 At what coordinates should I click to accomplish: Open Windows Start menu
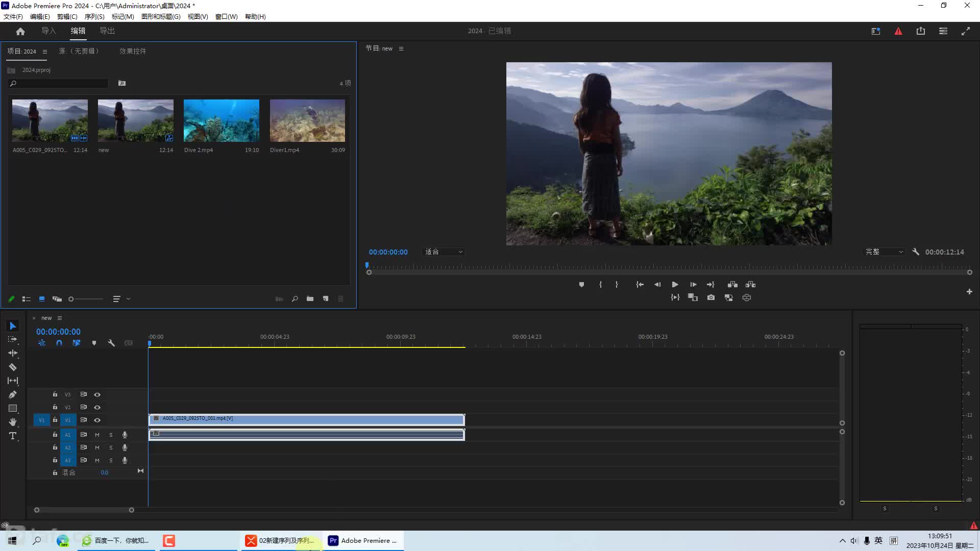12,541
